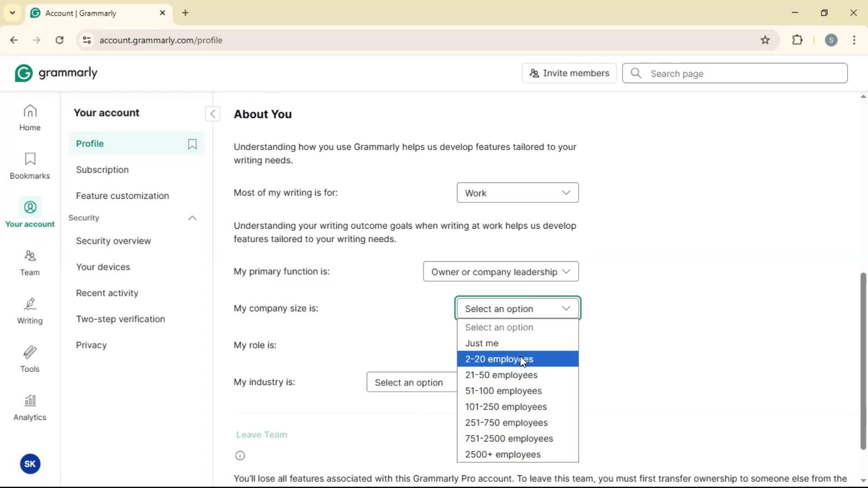Image resolution: width=868 pixels, height=488 pixels.
Task: Open the Subscription settings page
Action: [102, 170]
